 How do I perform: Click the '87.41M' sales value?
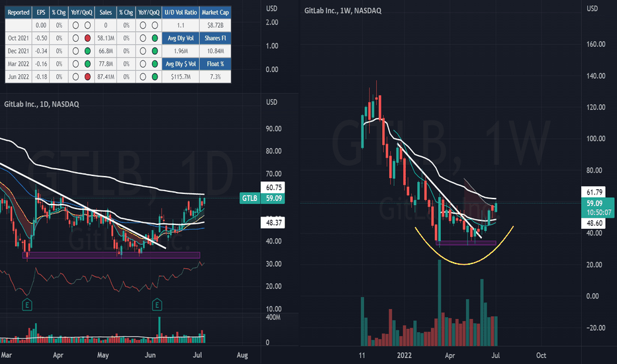(106, 77)
